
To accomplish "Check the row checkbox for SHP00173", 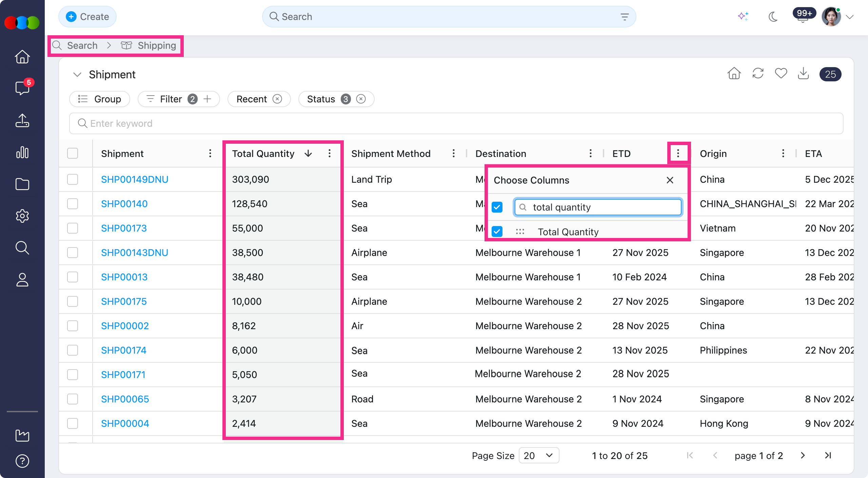I will pyautogui.click(x=73, y=228).
